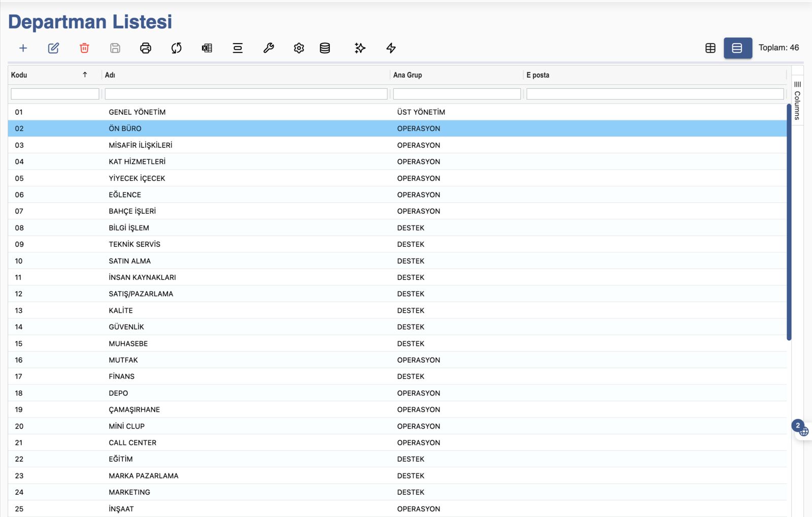The width and height of the screenshot is (812, 517).
Task: Click the vertical scrollbar thumb
Action: (x=789, y=222)
